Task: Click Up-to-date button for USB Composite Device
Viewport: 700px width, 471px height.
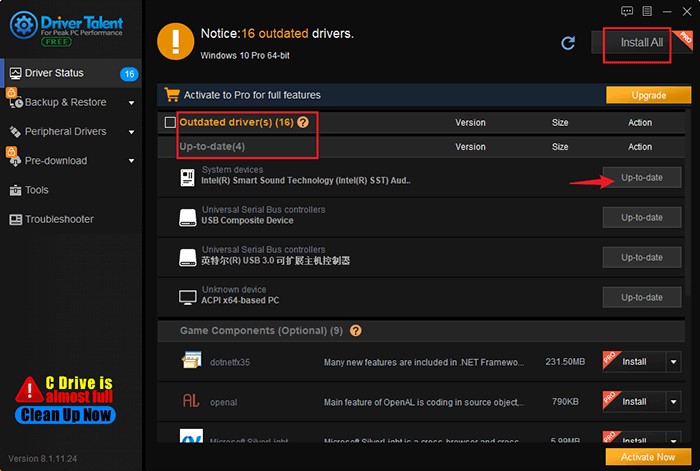Action: point(642,217)
